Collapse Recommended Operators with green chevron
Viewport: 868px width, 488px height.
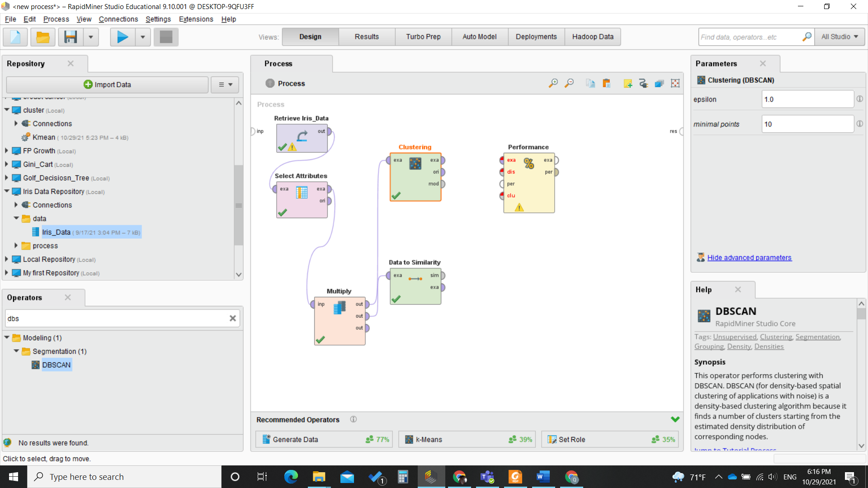click(675, 419)
